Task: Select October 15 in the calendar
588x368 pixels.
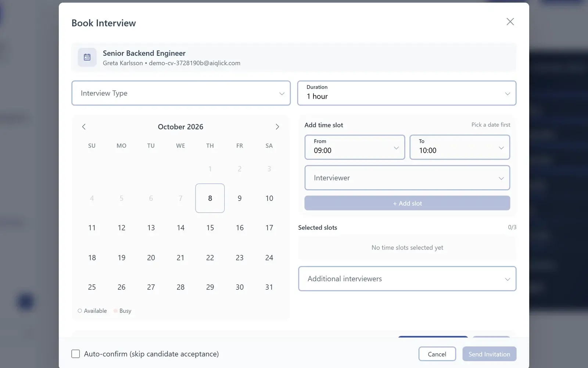Action: pos(210,228)
